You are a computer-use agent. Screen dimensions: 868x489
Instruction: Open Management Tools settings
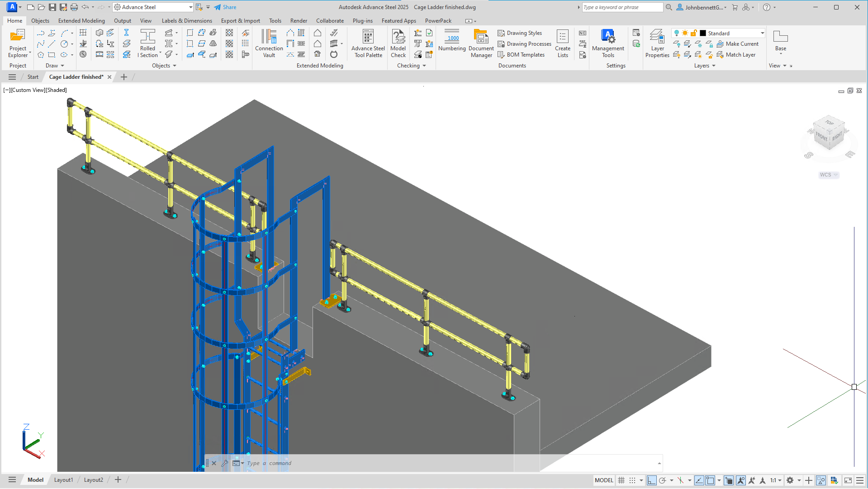(x=608, y=43)
